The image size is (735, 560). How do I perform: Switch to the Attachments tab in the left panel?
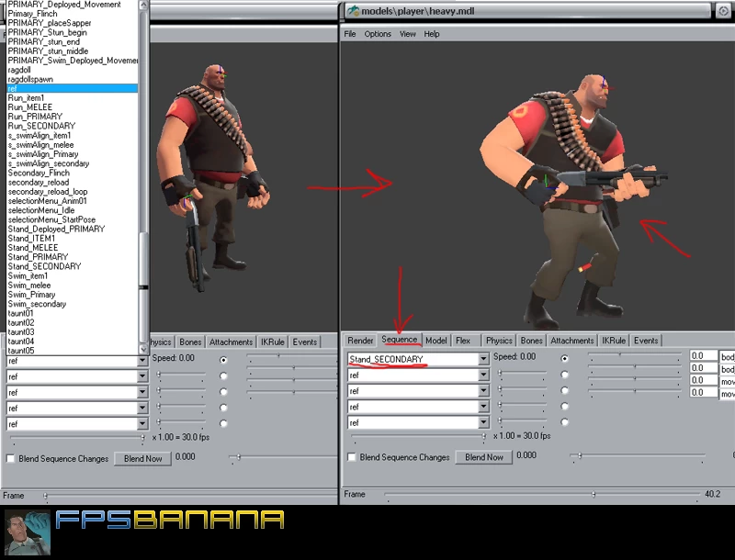click(231, 341)
